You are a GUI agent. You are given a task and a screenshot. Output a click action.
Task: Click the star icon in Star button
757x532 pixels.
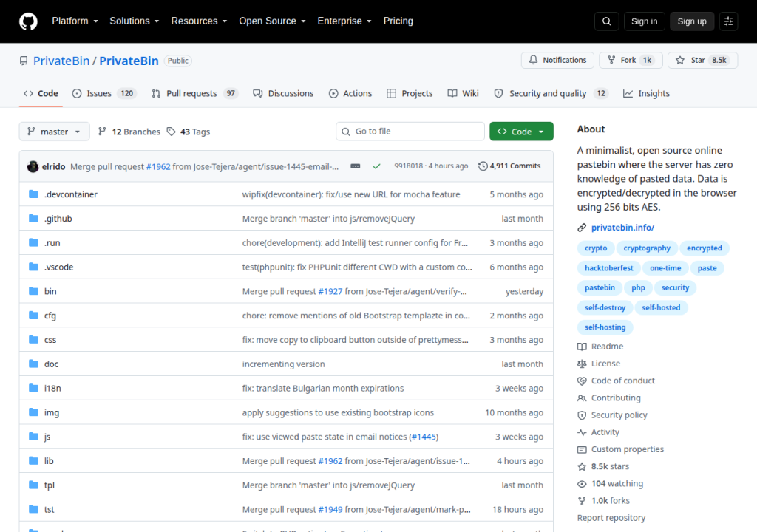[680, 60]
